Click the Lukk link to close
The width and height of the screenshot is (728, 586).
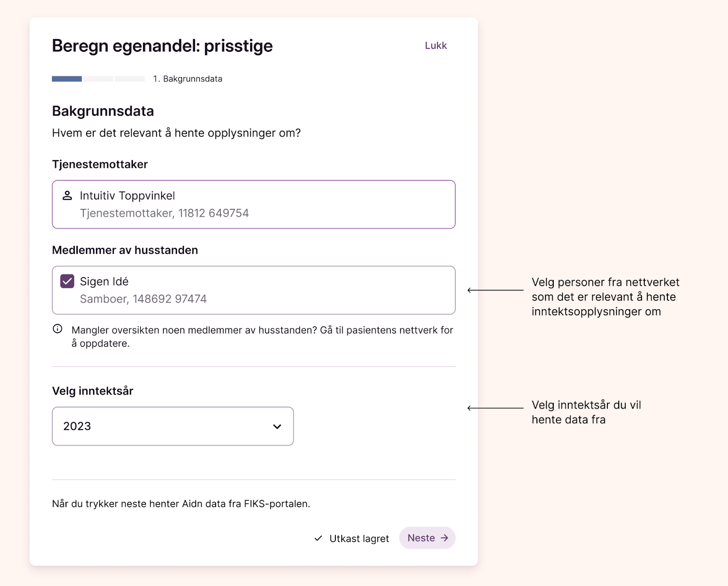435,45
